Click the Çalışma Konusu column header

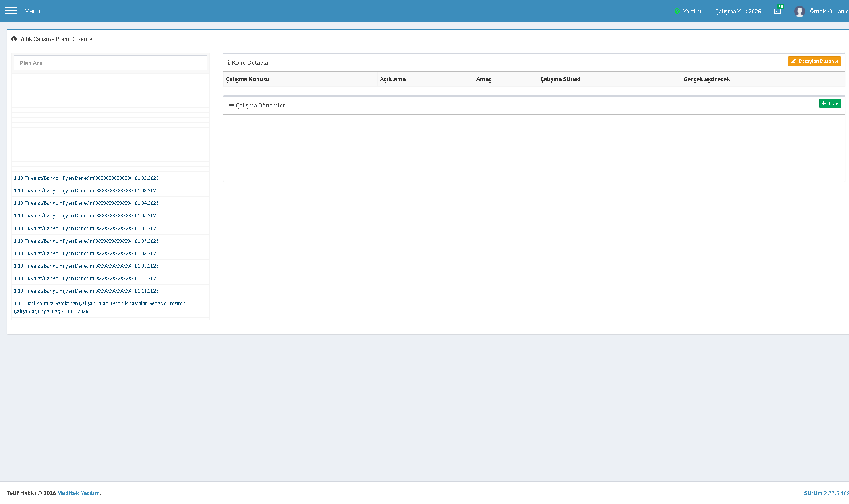248,79
